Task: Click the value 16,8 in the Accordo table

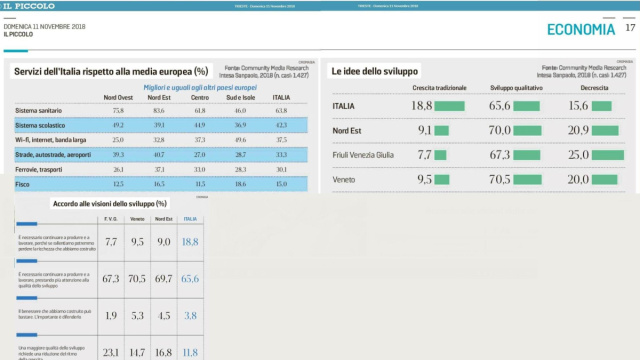Action: (x=163, y=352)
